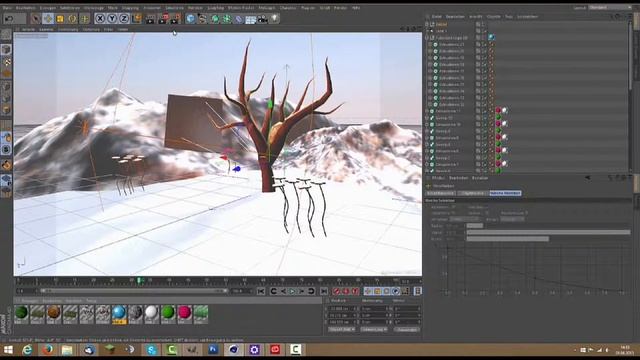640x360 pixels.
Task: Toggle Autokeying in the timeline bar
Action: pyautogui.click(x=346, y=291)
